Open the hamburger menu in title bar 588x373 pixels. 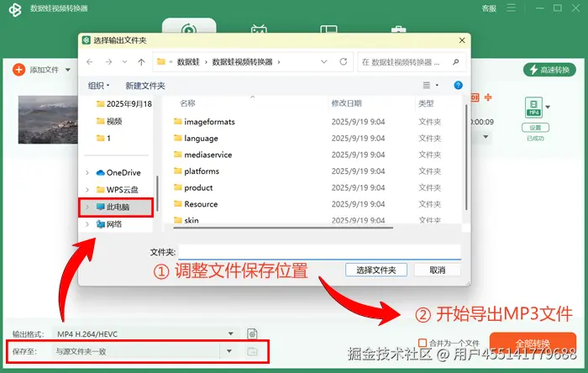coord(511,8)
